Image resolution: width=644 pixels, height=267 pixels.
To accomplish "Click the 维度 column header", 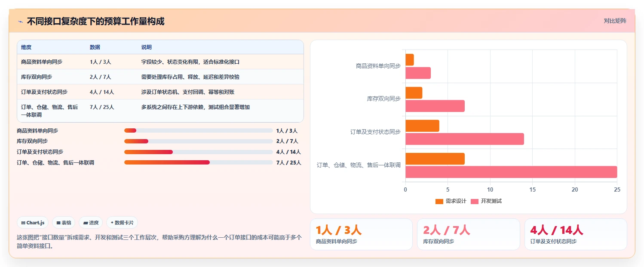I will [26, 47].
